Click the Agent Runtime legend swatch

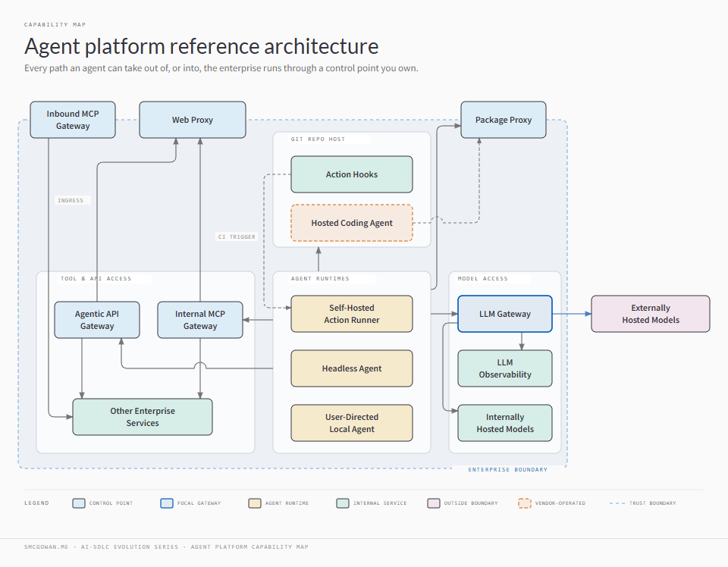(255, 503)
